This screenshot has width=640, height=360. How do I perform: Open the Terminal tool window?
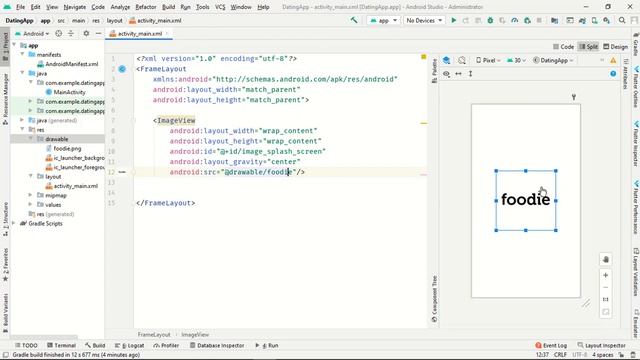(x=61, y=345)
